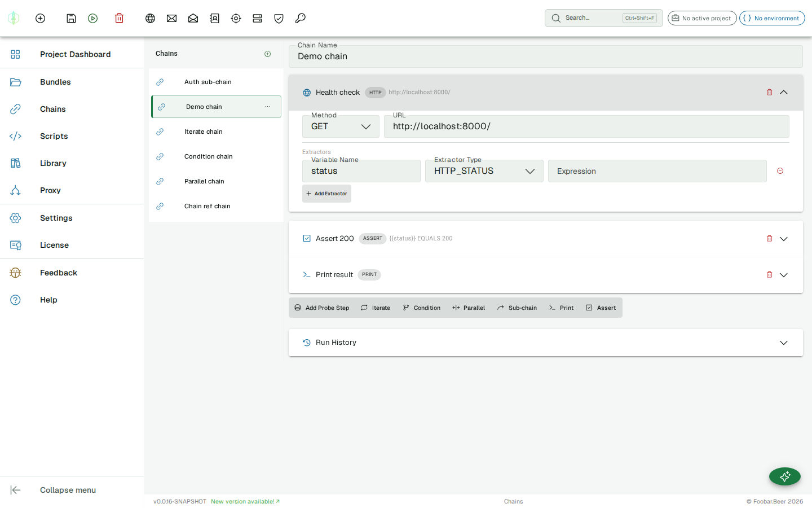Open Feedback in the sidebar
This screenshot has height=508, width=812.
72,273
